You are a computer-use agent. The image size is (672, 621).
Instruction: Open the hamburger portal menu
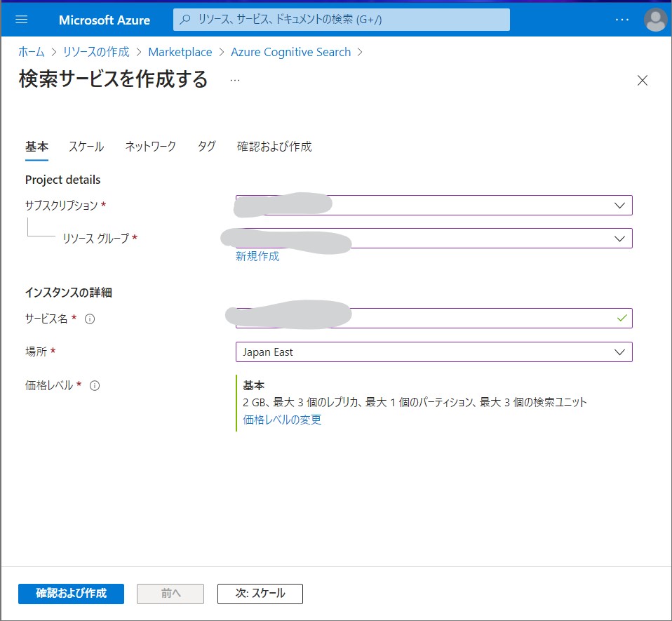22,20
